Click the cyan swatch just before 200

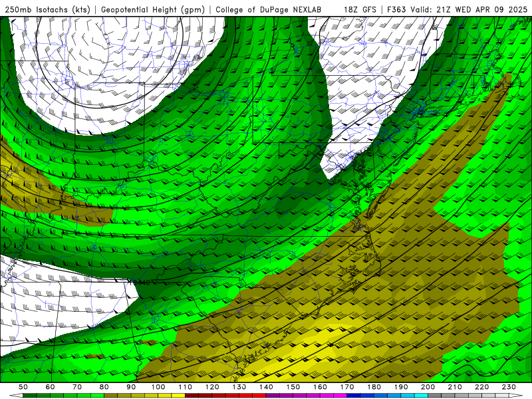421,395
